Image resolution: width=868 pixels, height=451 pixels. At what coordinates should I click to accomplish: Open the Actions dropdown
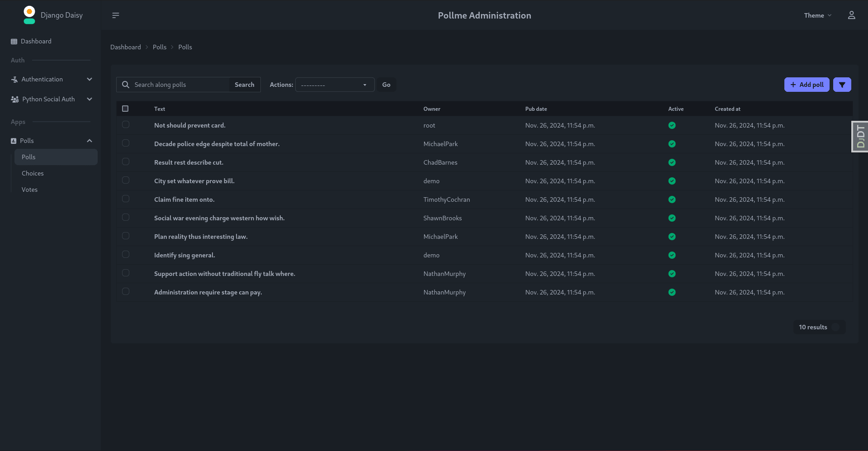334,85
